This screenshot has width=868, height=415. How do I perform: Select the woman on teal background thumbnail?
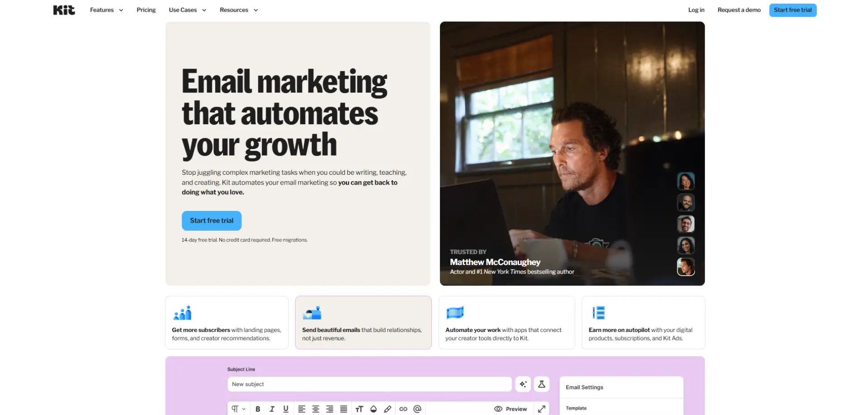coord(686,181)
